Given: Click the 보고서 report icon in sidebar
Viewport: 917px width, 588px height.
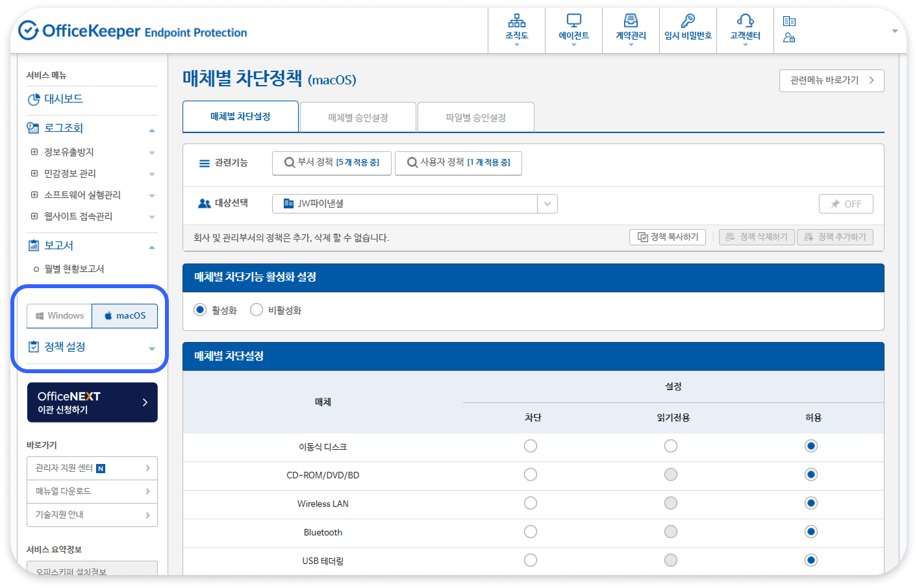Looking at the screenshot, I should coord(32,245).
